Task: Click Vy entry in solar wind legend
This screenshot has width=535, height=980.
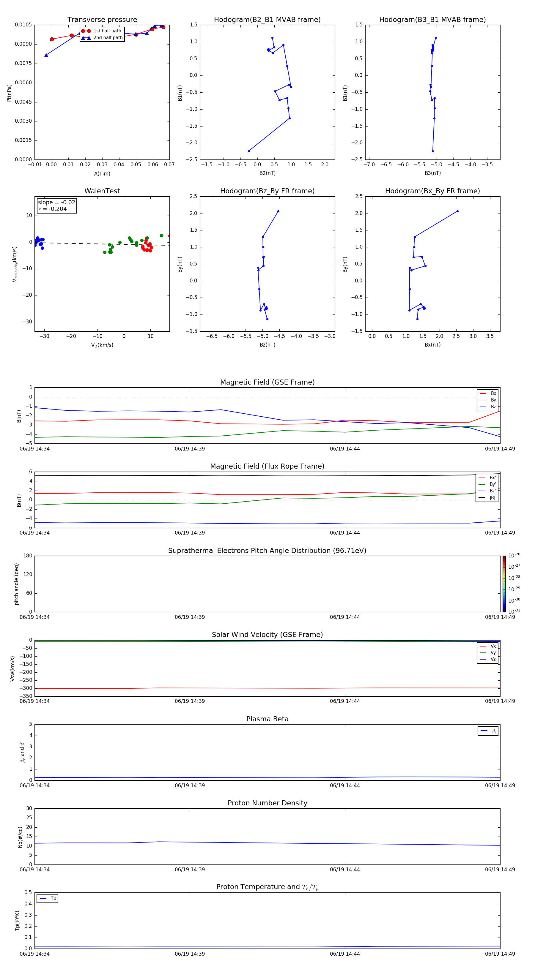Action: (x=488, y=652)
